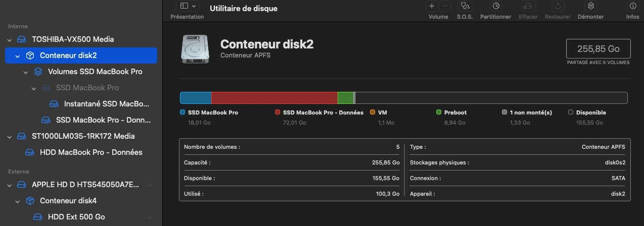Select HDD MacBook Pro - Données volume

(90, 152)
